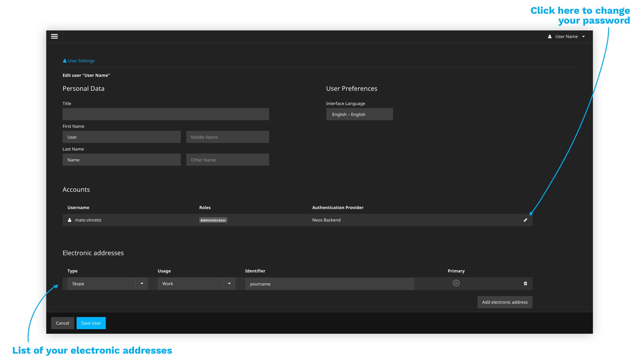Image resolution: width=639 pixels, height=364 pixels.
Task: Open the Interface Language dropdown
Action: click(359, 114)
